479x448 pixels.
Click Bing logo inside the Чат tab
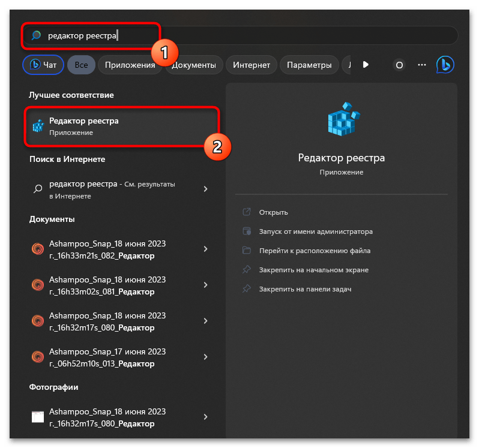(35, 64)
